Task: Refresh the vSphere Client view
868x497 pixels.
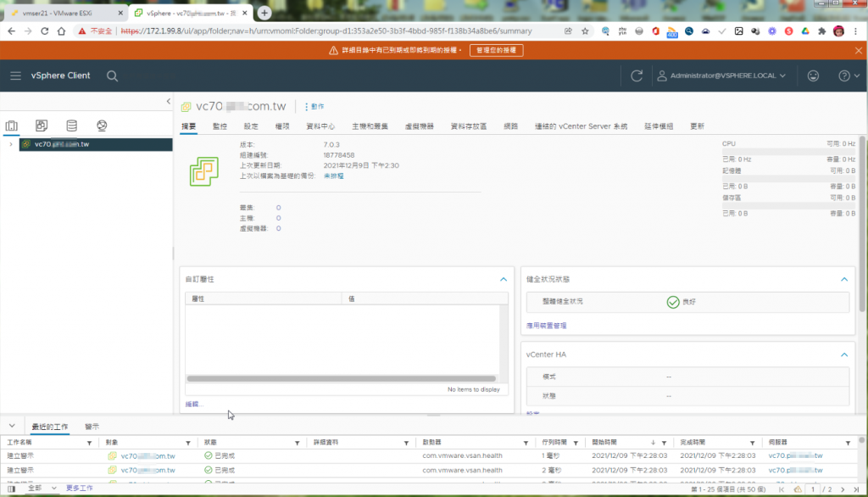Action: (x=637, y=75)
